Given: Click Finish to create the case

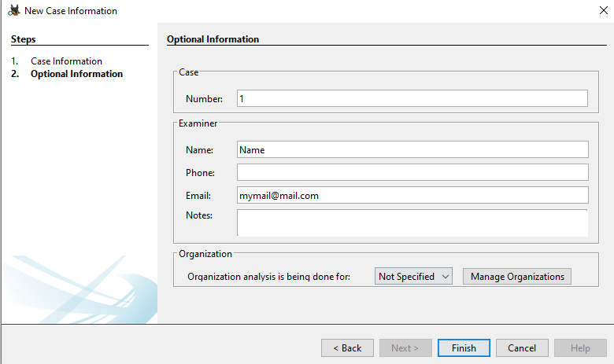Looking at the screenshot, I should pyautogui.click(x=463, y=347).
